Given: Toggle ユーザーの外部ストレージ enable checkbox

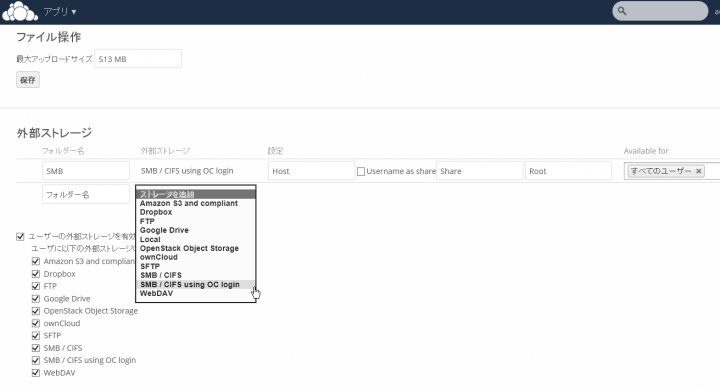Looking at the screenshot, I should coord(20,237).
